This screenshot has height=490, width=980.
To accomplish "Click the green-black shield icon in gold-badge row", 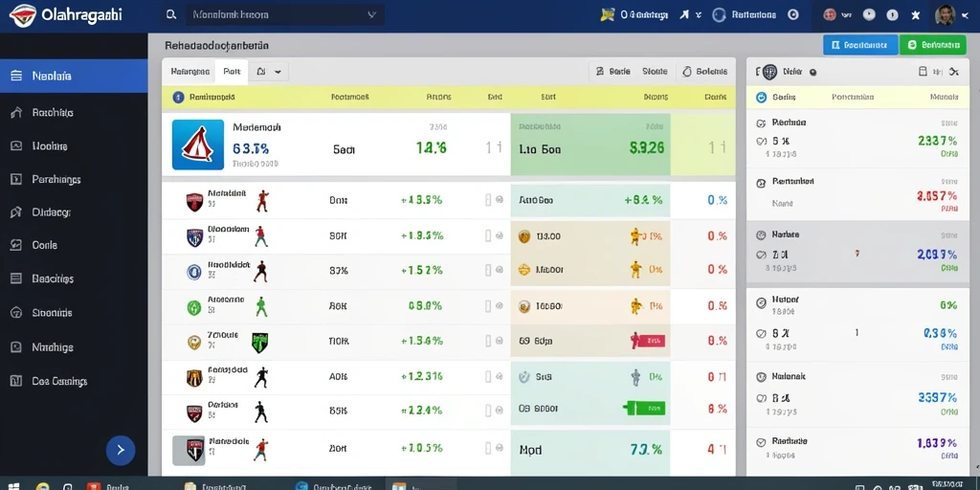I will (260, 342).
